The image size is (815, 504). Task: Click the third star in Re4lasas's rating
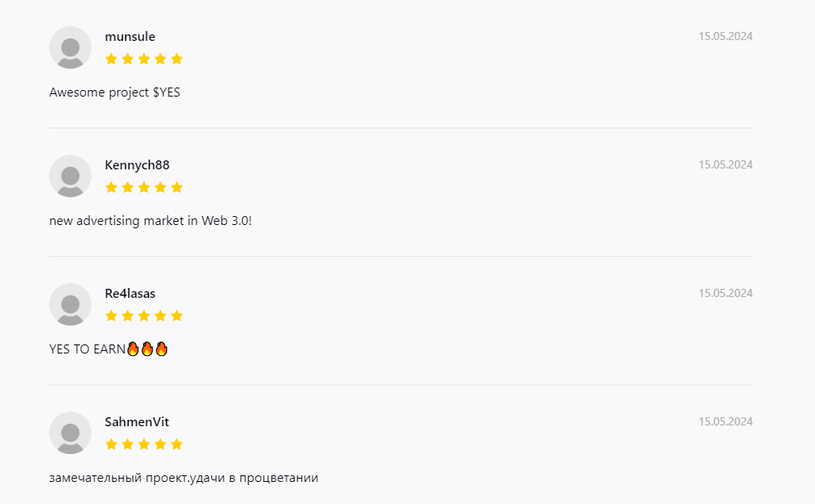point(144,316)
